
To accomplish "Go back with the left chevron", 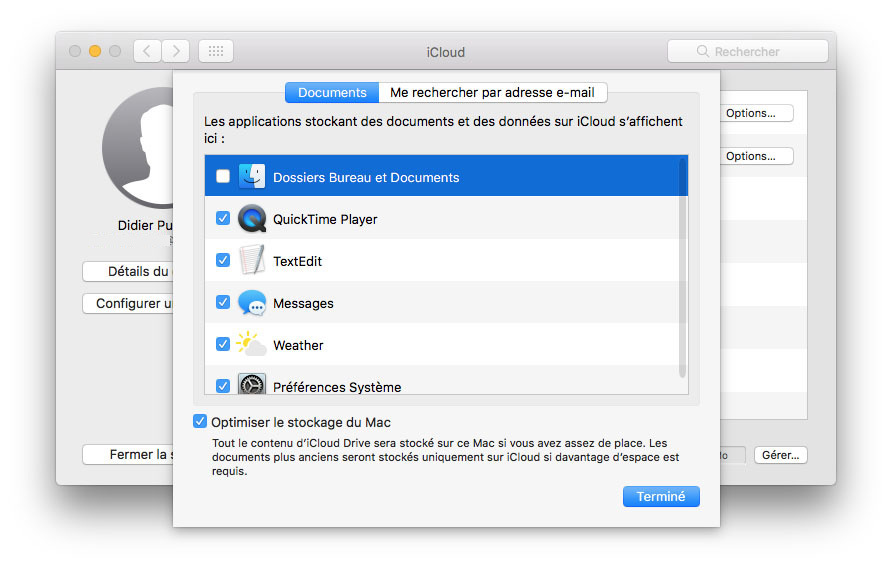I will [147, 51].
